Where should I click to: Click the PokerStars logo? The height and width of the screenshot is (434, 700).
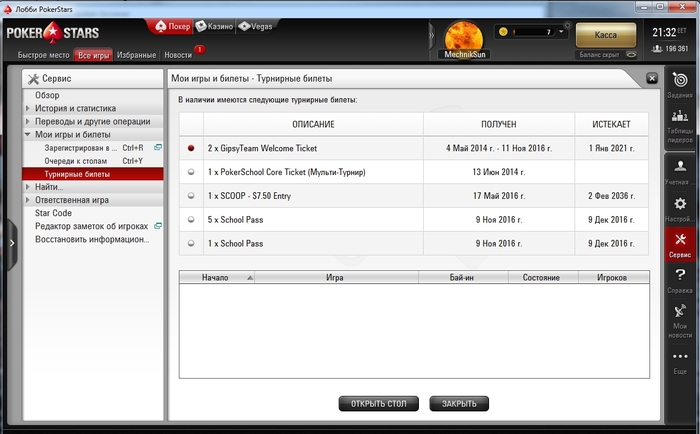click(x=53, y=33)
